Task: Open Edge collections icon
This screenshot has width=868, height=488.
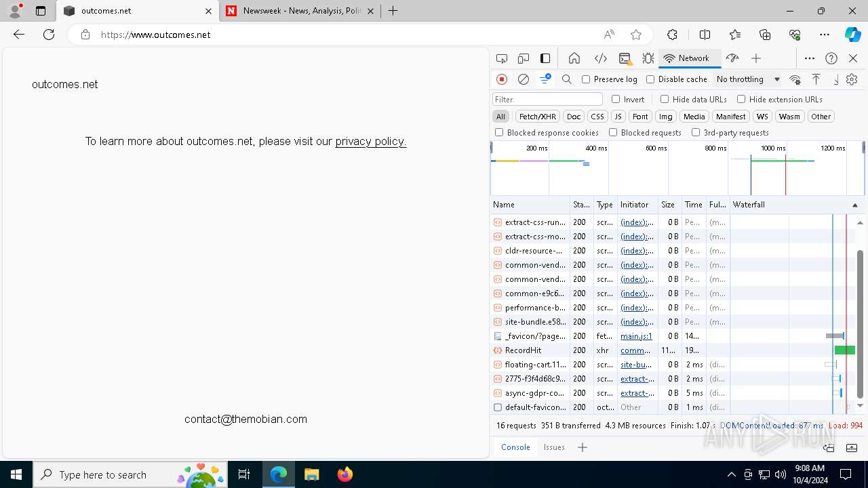Action: [x=765, y=35]
